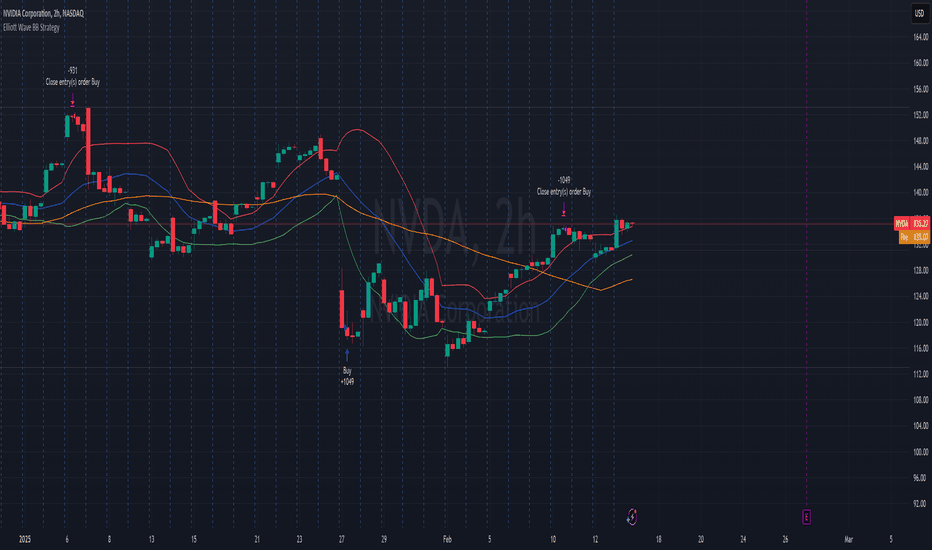Click 104.00 on the price axis
This screenshot has width=932, height=550.
pyautogui.click(x=920, y=426)
